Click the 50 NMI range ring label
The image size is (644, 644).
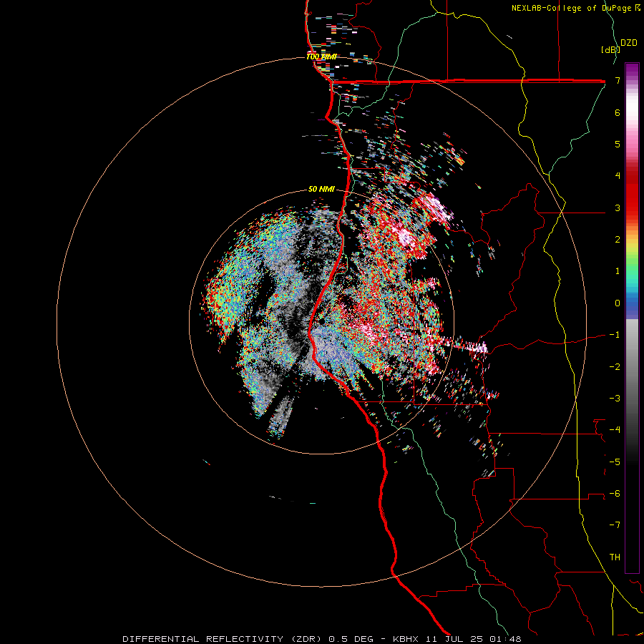click(321, 189)
